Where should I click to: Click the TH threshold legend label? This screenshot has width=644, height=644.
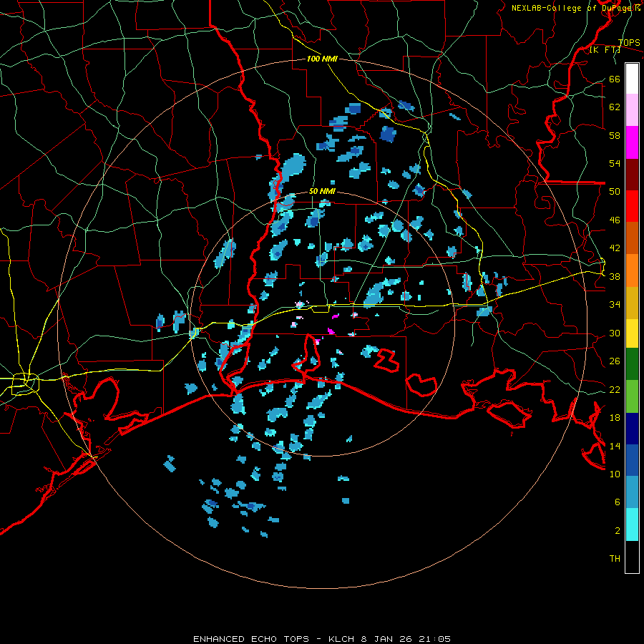pyautogui.click(x=615, y=559)
